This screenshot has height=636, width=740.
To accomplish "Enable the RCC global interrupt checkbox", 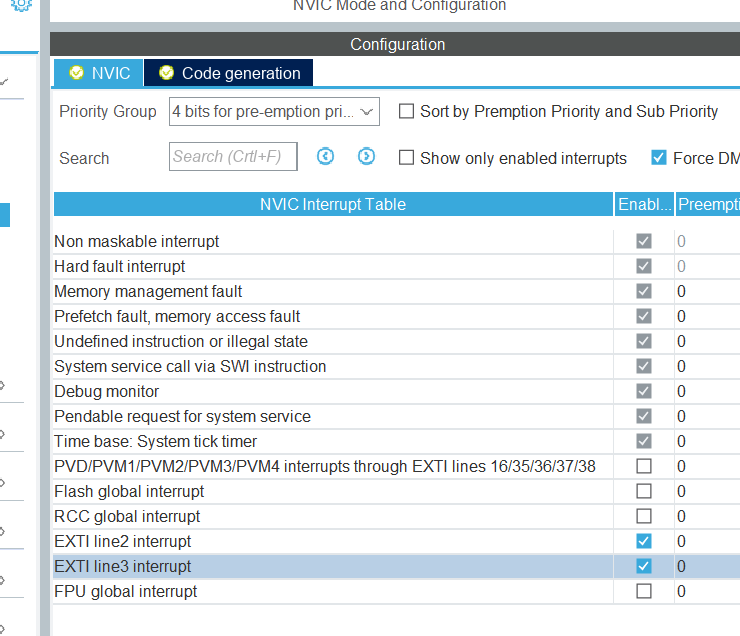I will click(644, 516).
